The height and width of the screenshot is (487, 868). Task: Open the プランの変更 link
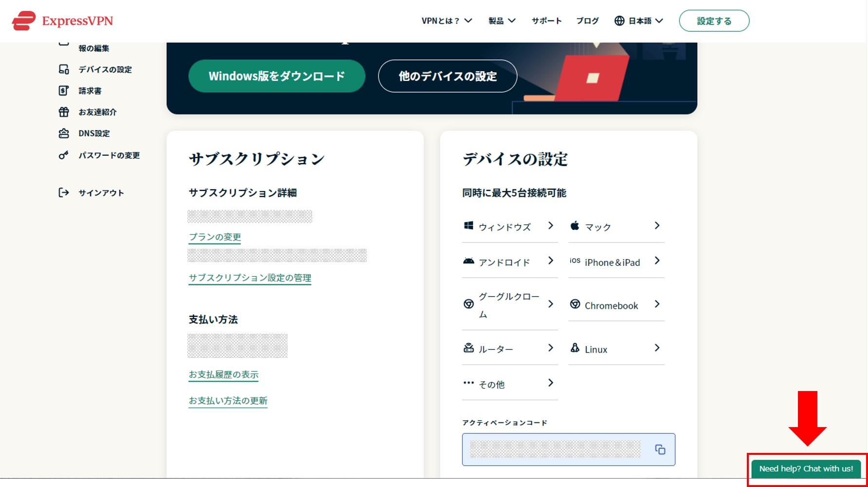[x=215, y=237]
